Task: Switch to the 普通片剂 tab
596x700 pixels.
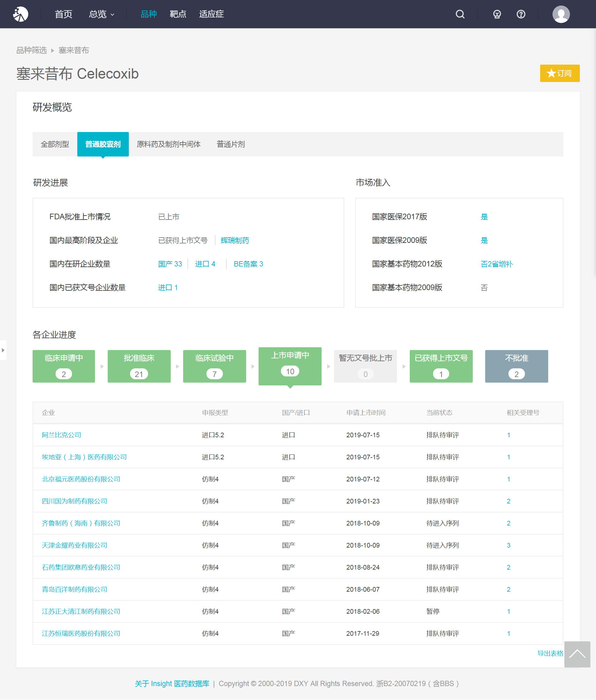Action: [x=231, y=144]
